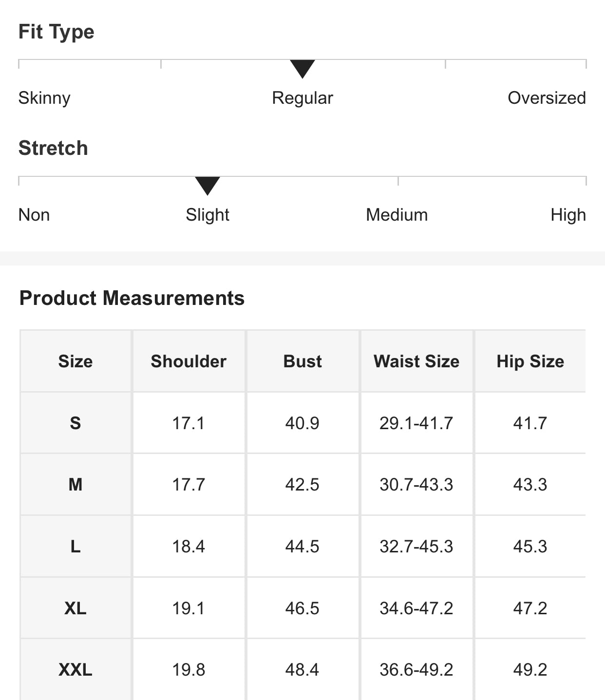Click the High stretch label
Viewport: 605px width, 700px height.
tap(568, 215)
